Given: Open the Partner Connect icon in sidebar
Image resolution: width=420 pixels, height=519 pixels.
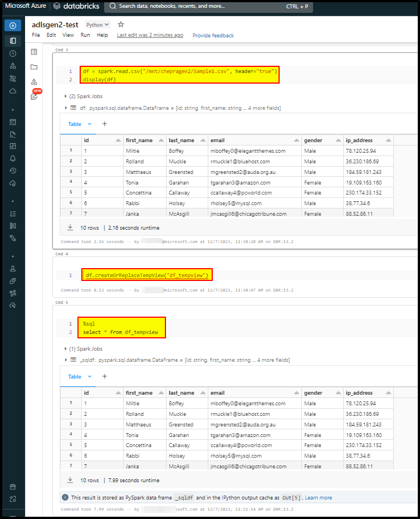Looking at the screenshot, I should (x=13, y=499).
